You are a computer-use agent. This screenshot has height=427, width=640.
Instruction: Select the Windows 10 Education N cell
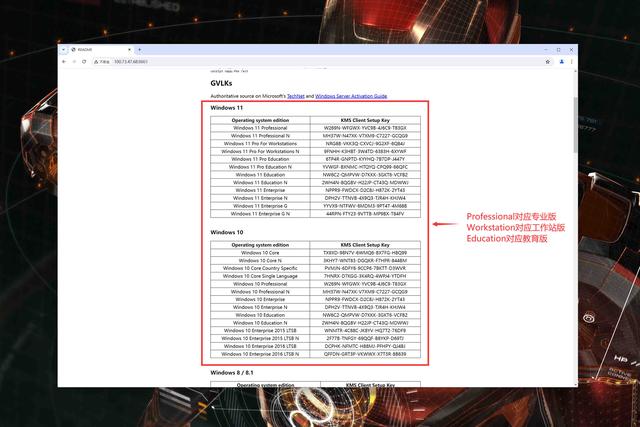click(x=260, y=322)
